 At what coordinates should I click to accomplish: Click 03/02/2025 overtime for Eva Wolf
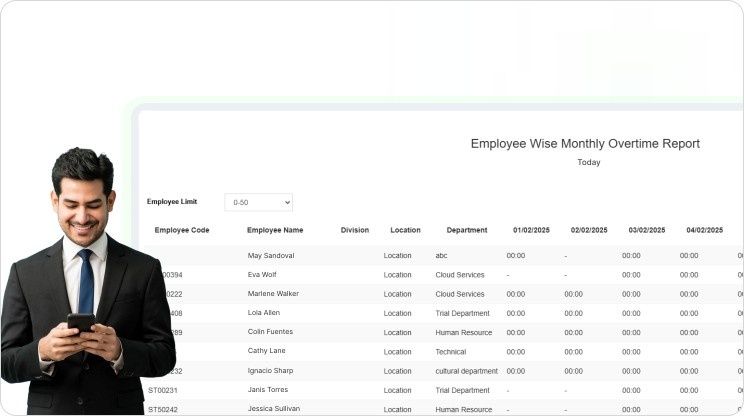coord(631,275)
